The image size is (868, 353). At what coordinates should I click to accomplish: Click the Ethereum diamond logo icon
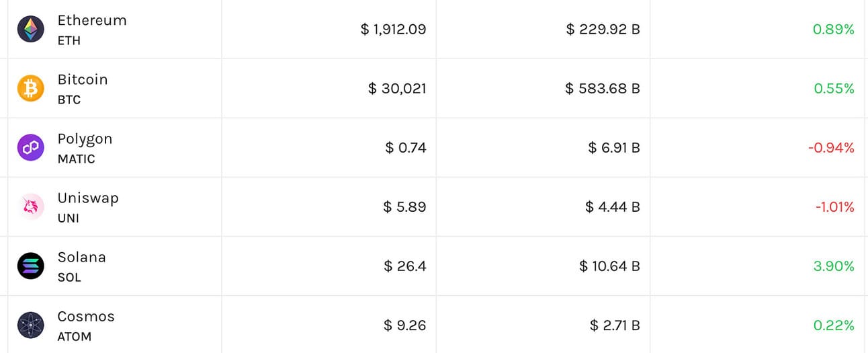tap(31, 30)
